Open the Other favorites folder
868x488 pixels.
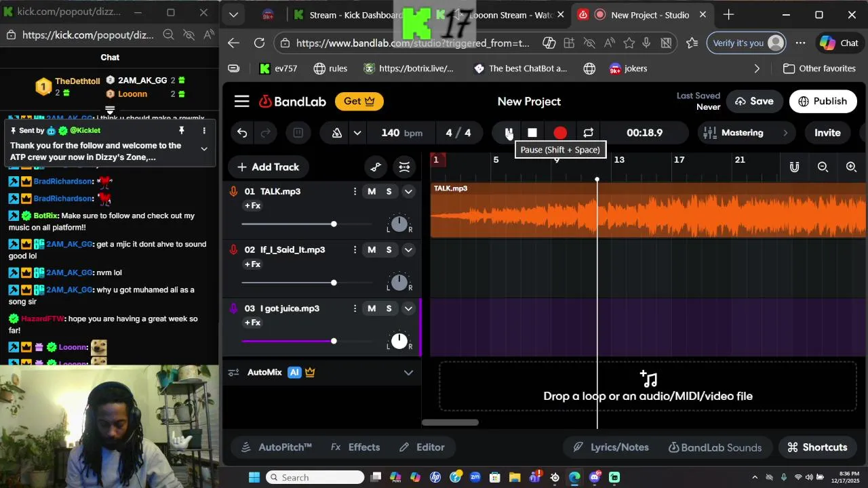tap(819, 68)
